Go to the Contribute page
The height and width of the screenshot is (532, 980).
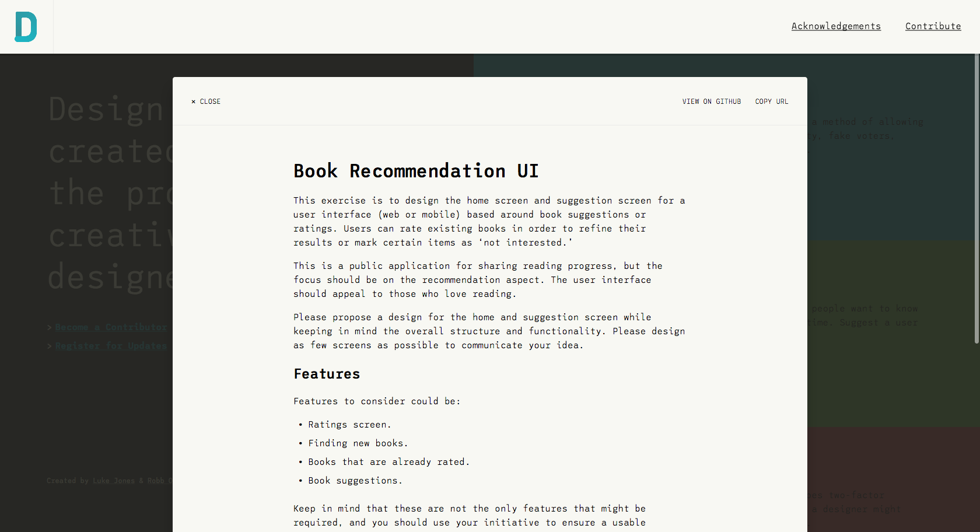coord(933,26)
